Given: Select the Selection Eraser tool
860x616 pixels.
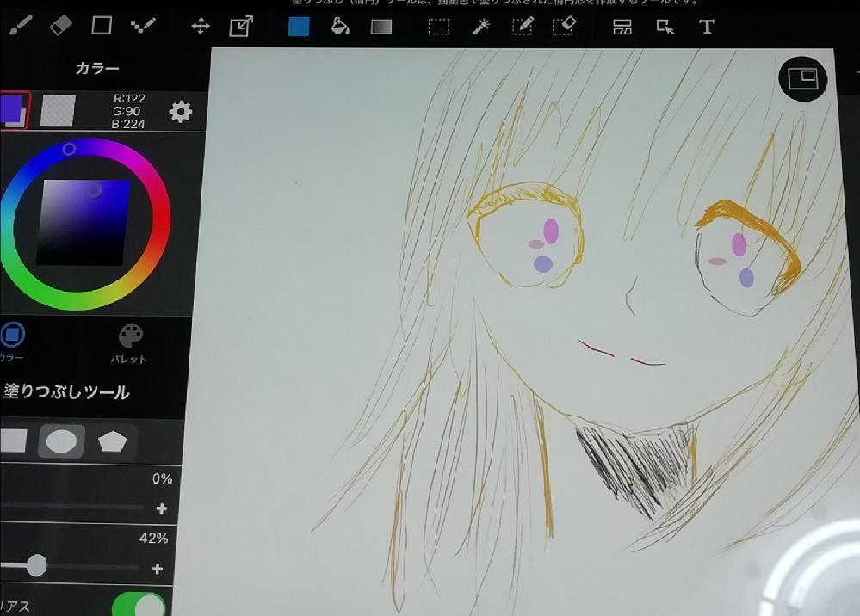Looking at the screenshot, I should coord(565,27).
